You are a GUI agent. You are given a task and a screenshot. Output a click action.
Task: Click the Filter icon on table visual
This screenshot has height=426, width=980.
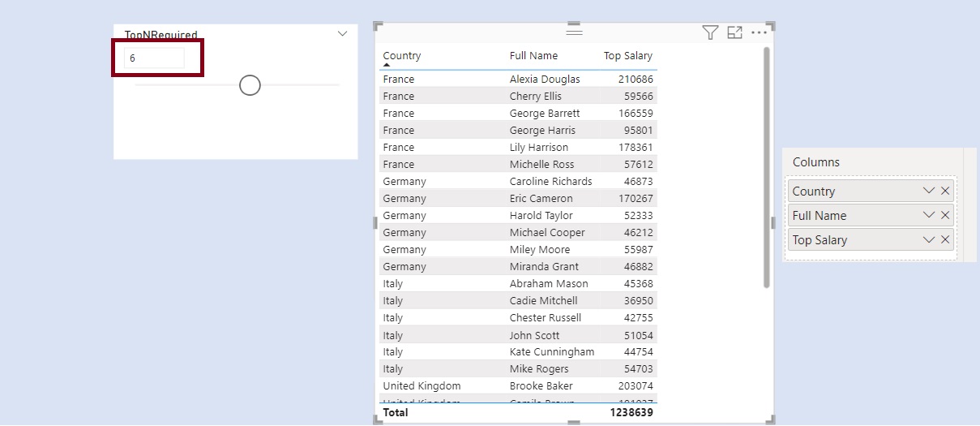(710, 32)
